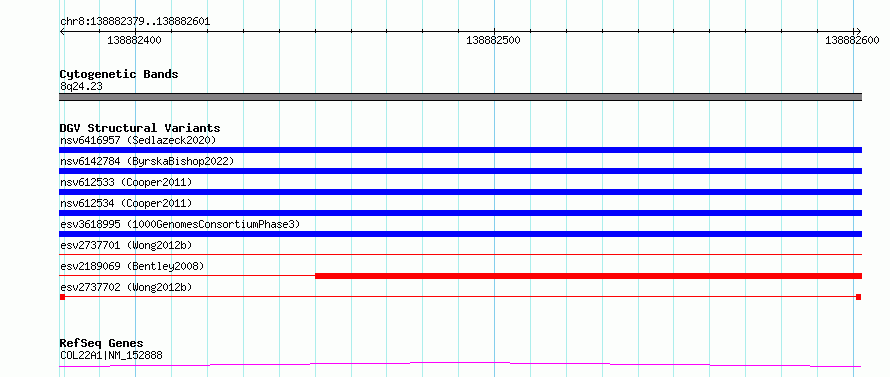The image size is (890, 377).
Task: Click the left red end block of esv2737702
Action: (62, 297)
